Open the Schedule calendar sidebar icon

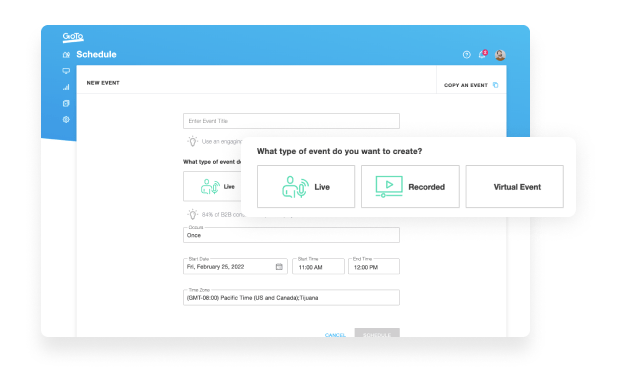coord(66,55)
